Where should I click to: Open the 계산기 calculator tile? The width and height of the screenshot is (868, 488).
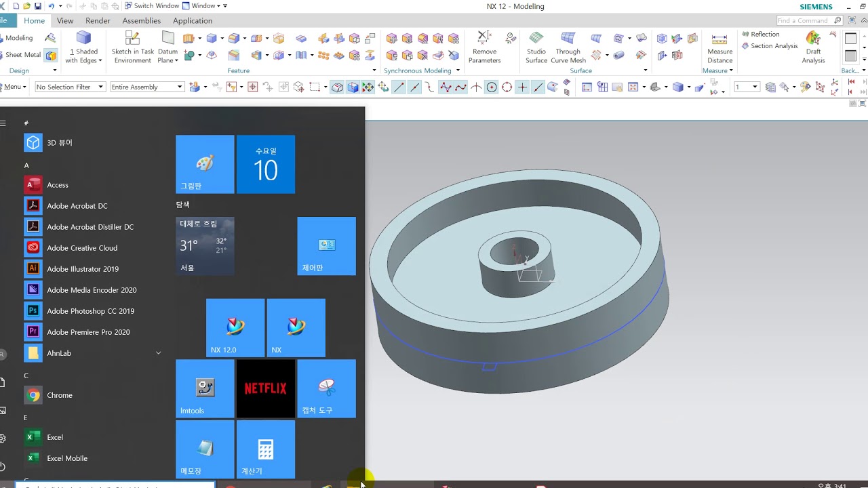pyautogui.click(x=266, y=449)
